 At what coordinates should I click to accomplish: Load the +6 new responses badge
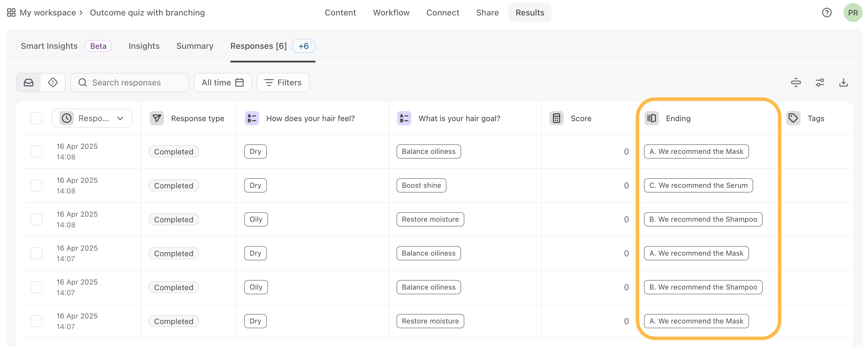click(304, 46)
